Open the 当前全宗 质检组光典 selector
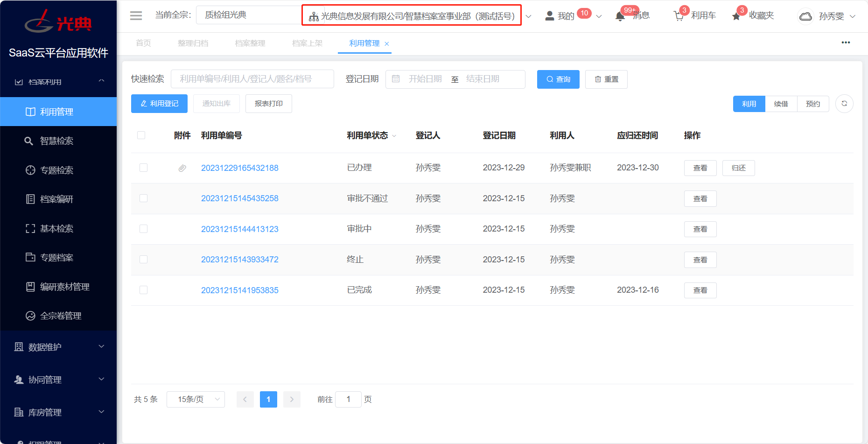 pos(250,15)
